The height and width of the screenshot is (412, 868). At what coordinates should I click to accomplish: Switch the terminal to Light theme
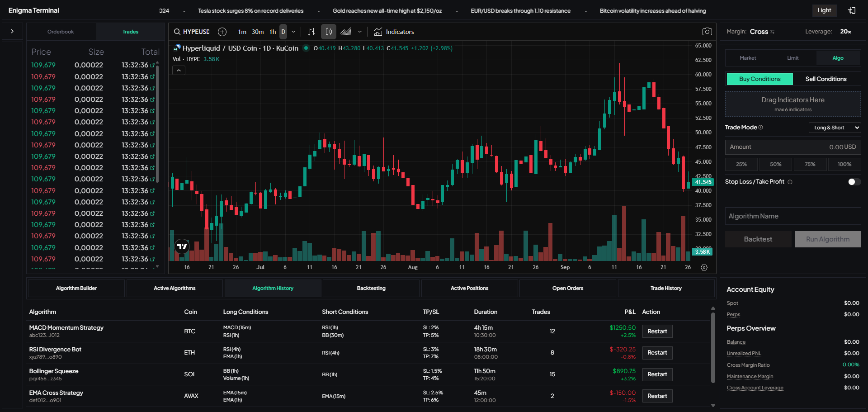tap(824, 10)
